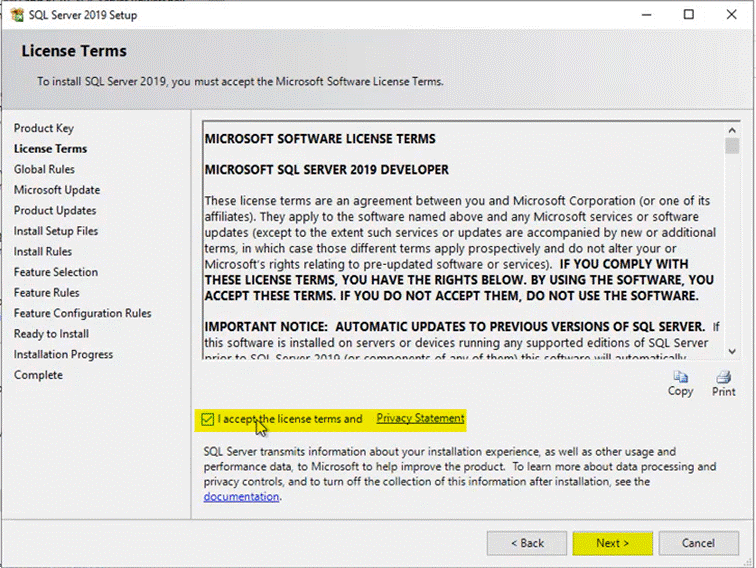756x568 pixels.
Task: Open the Privacy Statement link
Action: click(x=420, y=418)
